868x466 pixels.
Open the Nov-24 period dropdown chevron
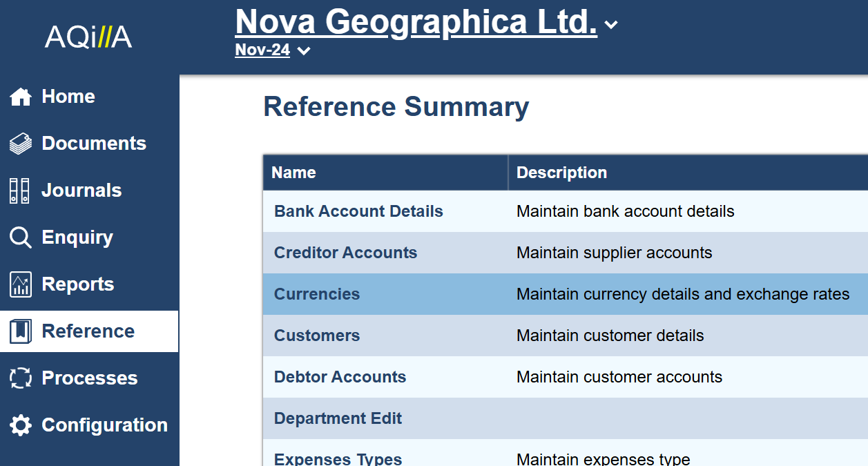(304, 50)
